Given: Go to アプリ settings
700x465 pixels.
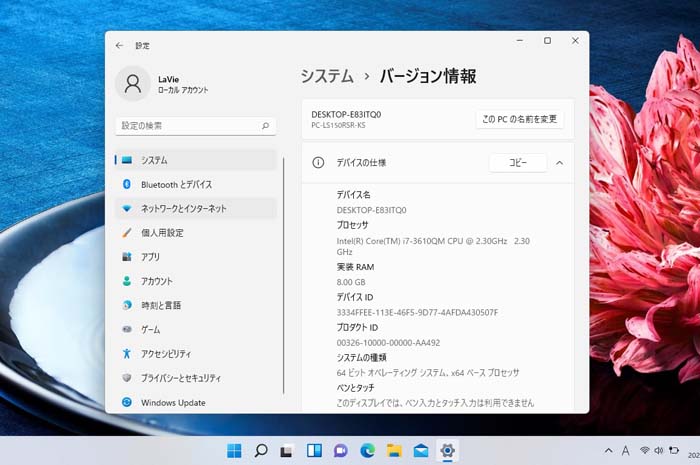Looking at the screenshot, I should click(196, 257).
